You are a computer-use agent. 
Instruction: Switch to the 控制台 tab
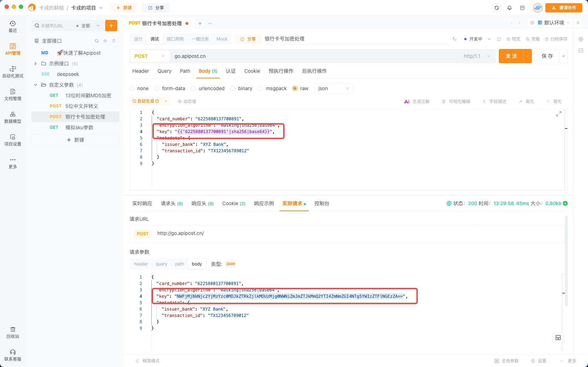pyautogui.click(x=322, y=203)
